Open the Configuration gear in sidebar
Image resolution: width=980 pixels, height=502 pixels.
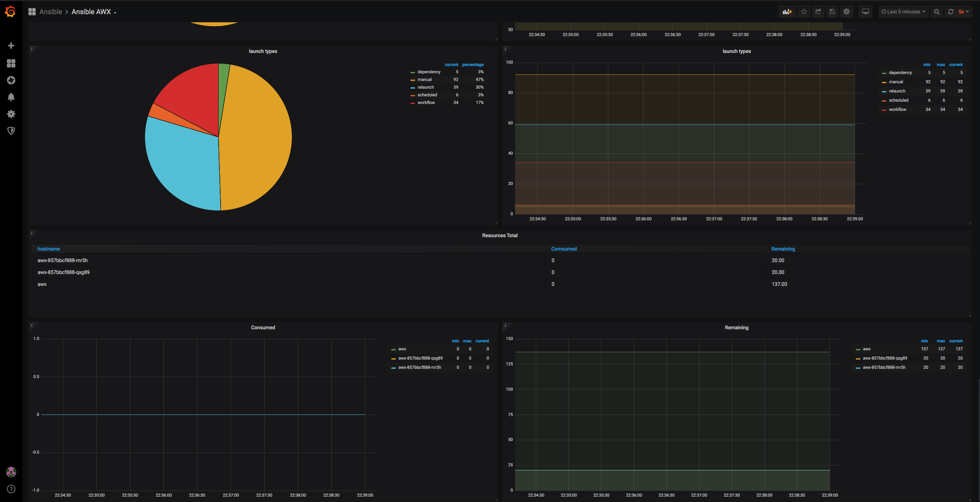[x=11, y=114]
